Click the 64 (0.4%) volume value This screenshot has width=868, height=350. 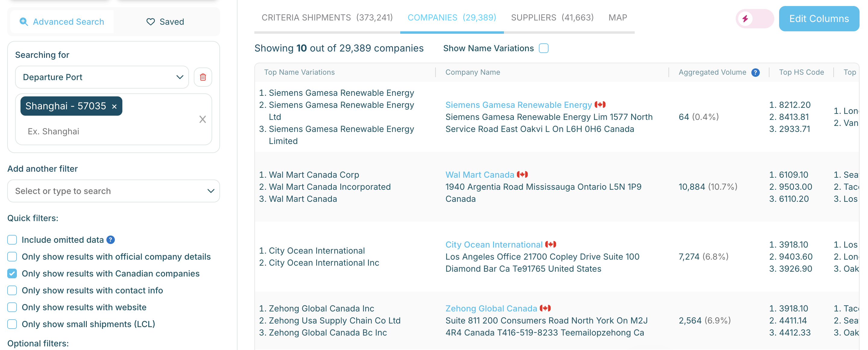[x=698, y=117]
